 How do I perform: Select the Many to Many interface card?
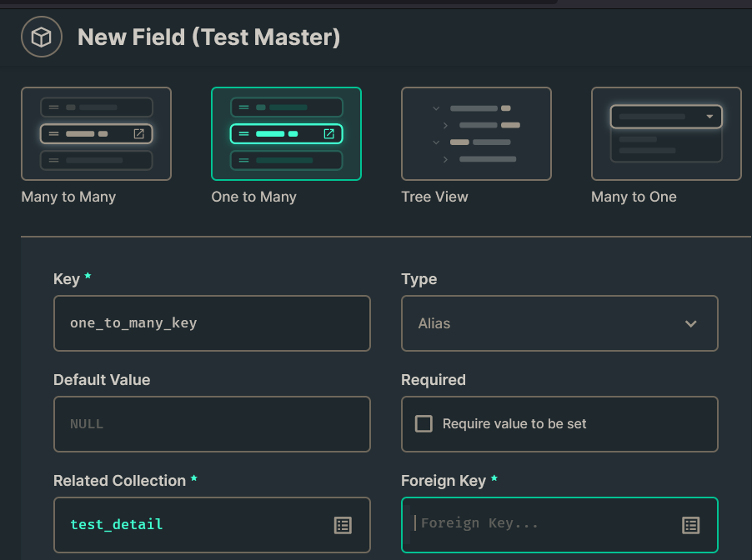[96, 134]
